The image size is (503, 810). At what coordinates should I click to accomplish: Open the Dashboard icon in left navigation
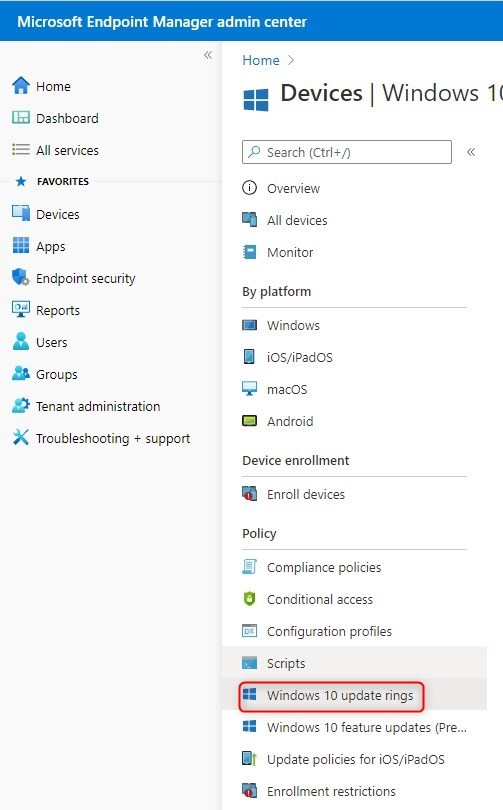[x=21, y=118]
